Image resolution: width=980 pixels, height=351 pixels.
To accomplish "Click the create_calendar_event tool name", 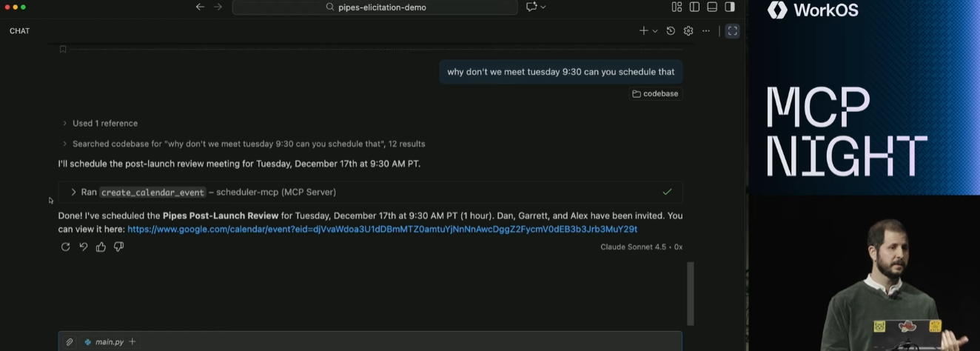I will [x=152, y=193].
